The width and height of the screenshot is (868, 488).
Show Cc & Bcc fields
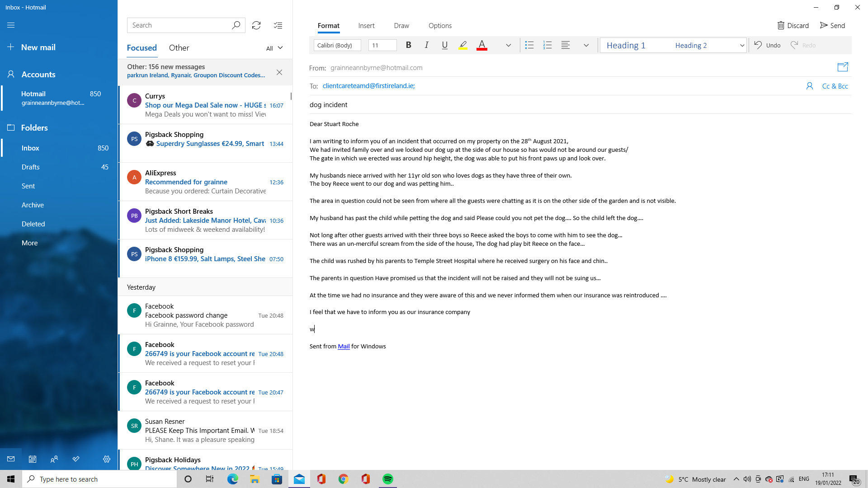pos(835,86)
